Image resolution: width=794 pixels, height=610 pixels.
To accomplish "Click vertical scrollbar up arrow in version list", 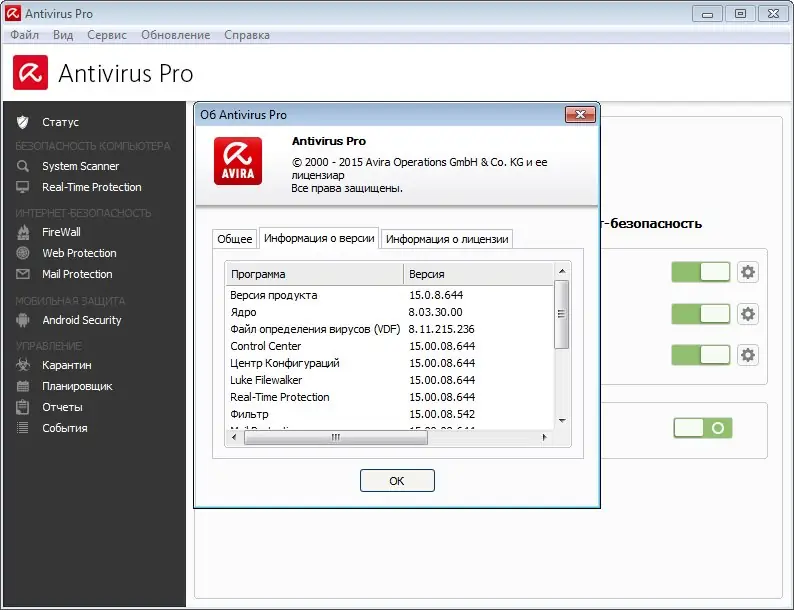I will point(562,271).
